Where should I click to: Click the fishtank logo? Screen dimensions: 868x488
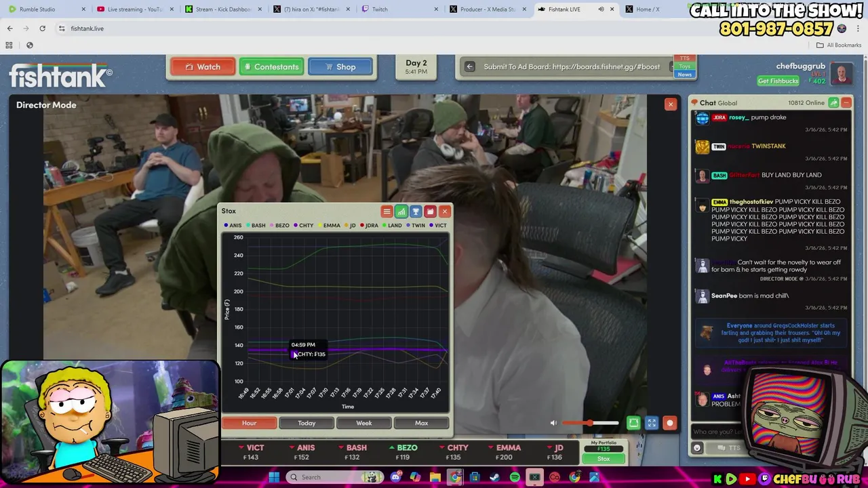click(x=61, y=76)
